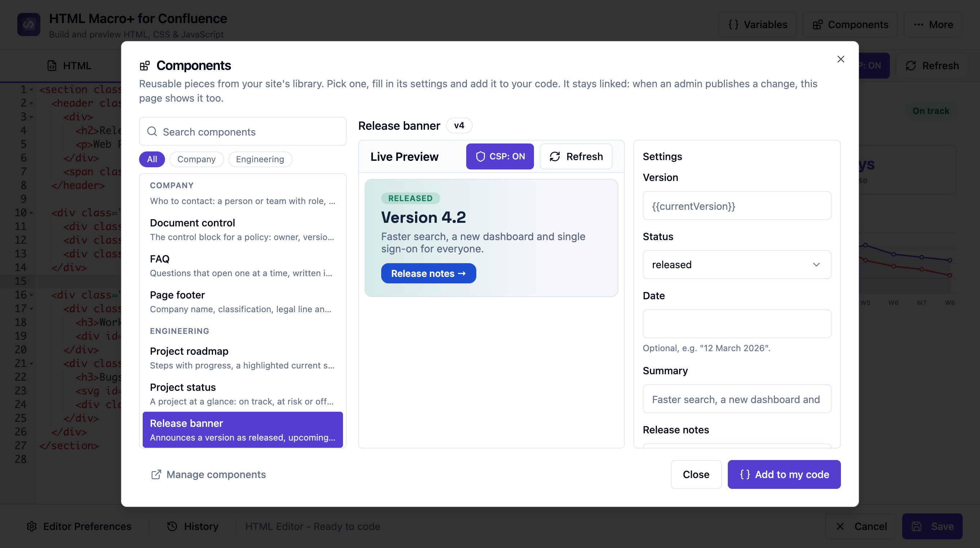Click the Cancel X icon in footer
Image resolution: width=980 pixels, height=548 pixels.
tap(840, 526)
